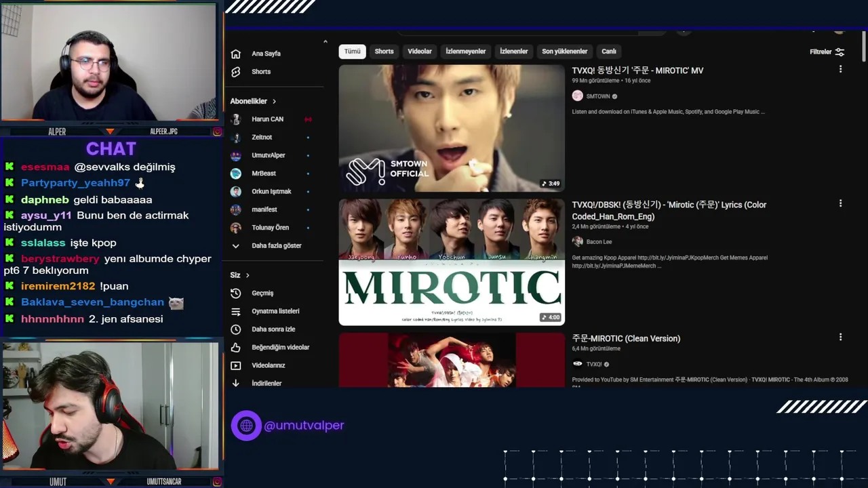The height and width of the screenshot is (488, 868).
Task: Open Filtreler filter sliders icon
Action: pos(840,52)
